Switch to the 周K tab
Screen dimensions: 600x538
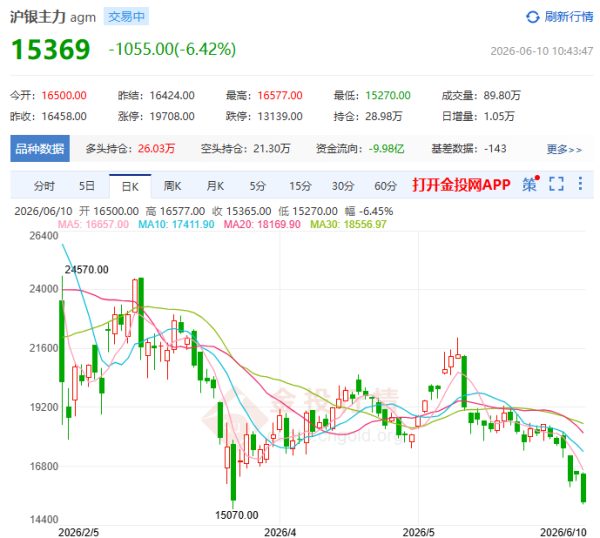pos(173,186)
